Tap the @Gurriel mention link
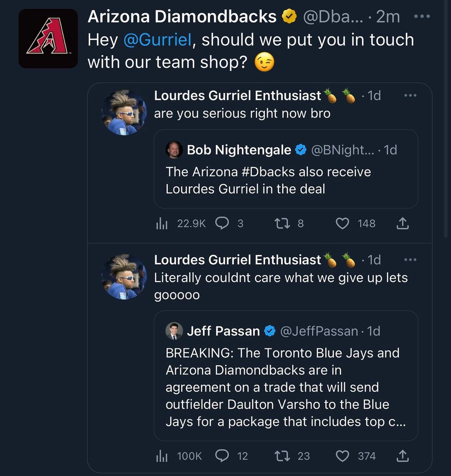The height and width of the screenshot is (476, 451). pos(157,40)
